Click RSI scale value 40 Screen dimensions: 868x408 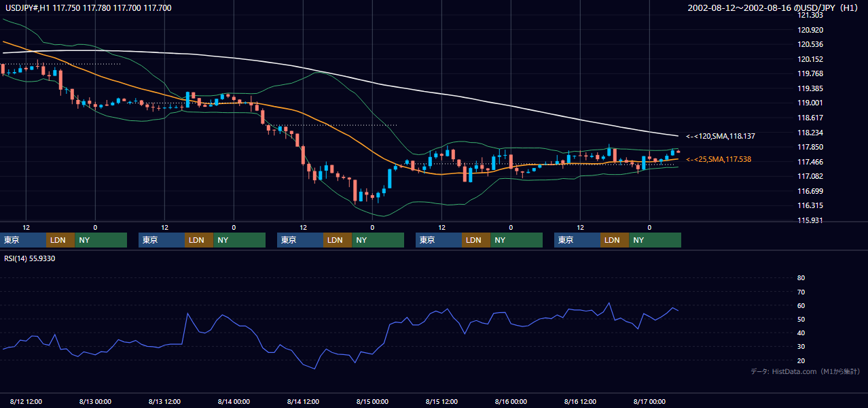pos(801,333)
